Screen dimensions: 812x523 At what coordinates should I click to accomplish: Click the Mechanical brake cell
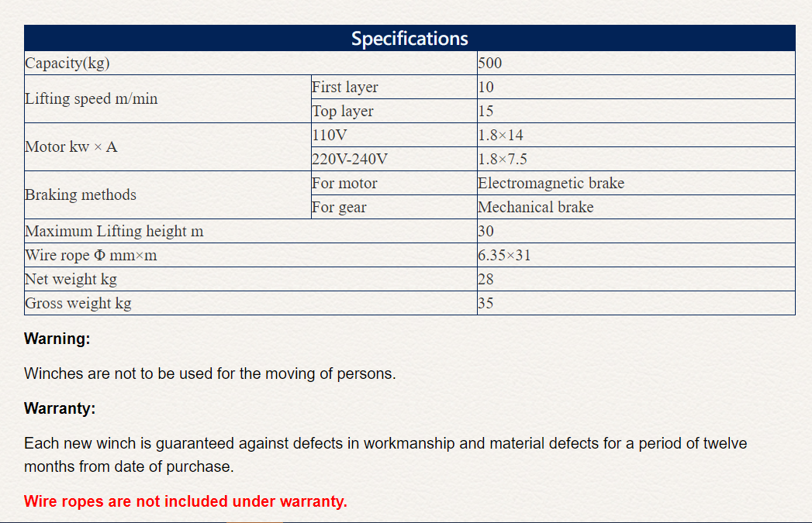(x=636, y=207)
